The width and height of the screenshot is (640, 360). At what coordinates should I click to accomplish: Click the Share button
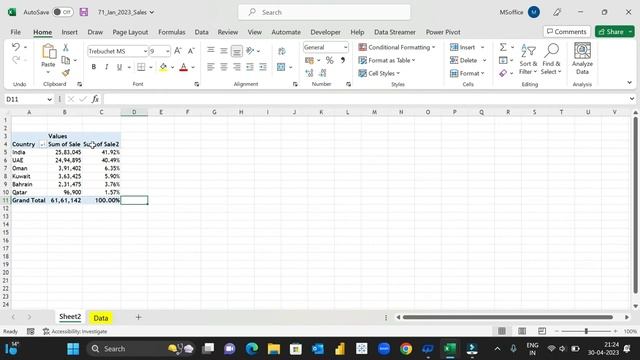[x=611, y=31]
